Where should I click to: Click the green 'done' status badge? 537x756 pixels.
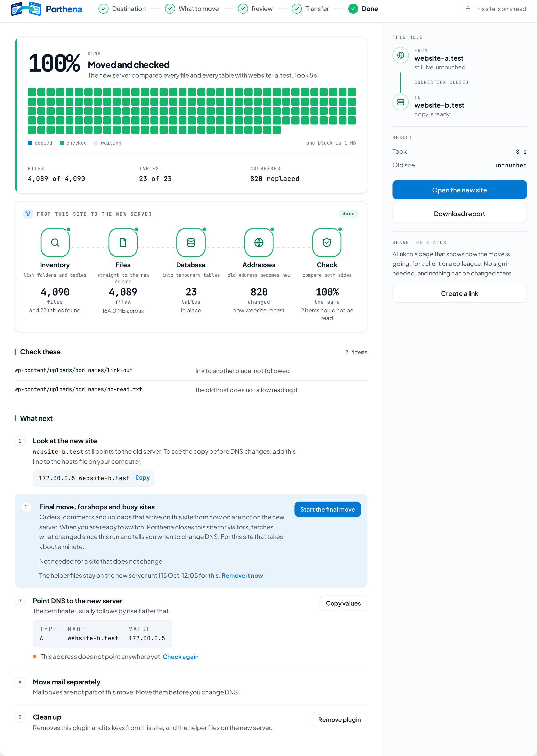(x=349, y=214)
